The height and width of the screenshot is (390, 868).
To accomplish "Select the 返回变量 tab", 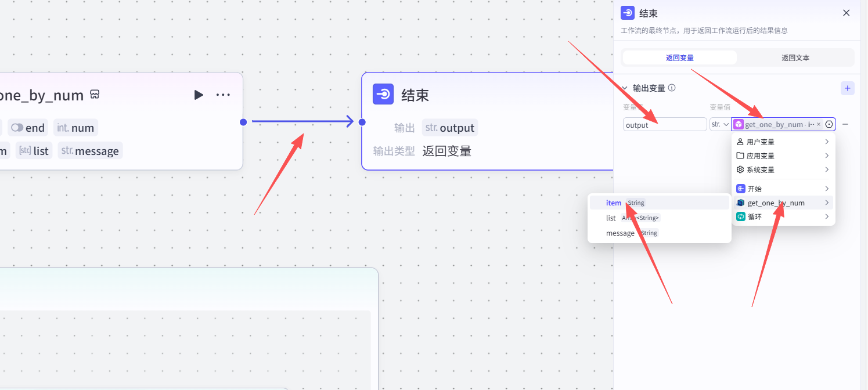I will pos(679,57).
